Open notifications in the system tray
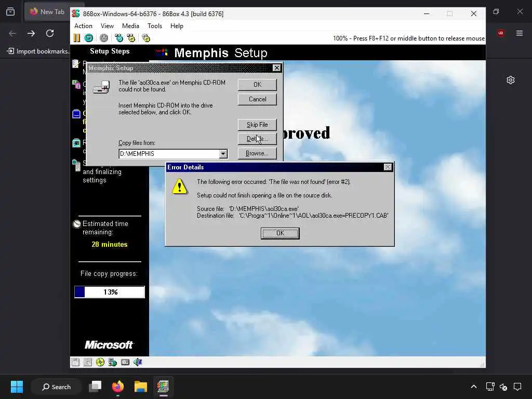The width and height of the screenshot is (532, 399). pyautogui.click(x=517, y=387)
